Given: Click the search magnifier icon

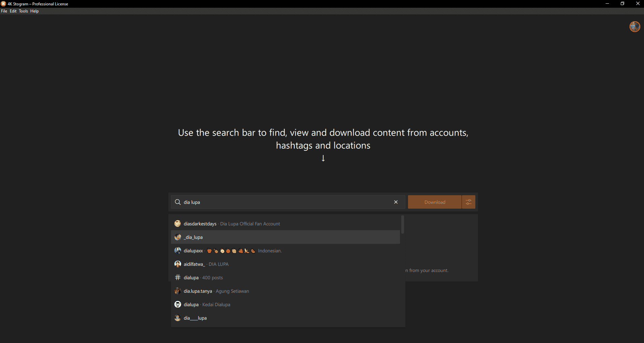Looking at the screenshot, I should 178,202.
